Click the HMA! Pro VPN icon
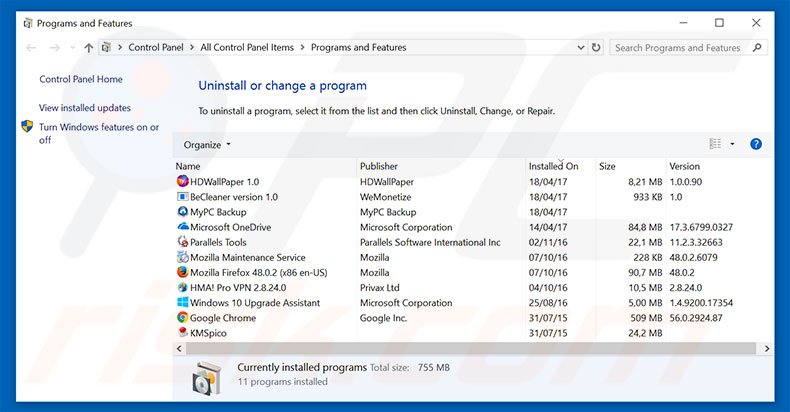Screen dimensions: 790x412 click(182, 287)
